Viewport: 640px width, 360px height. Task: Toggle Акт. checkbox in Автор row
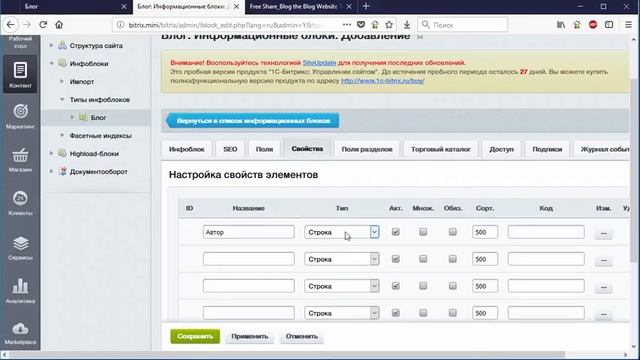pyautogui.click(x=396, y=232)
